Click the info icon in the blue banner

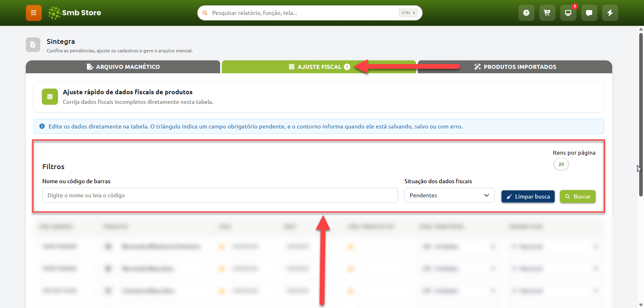(42, 126)
